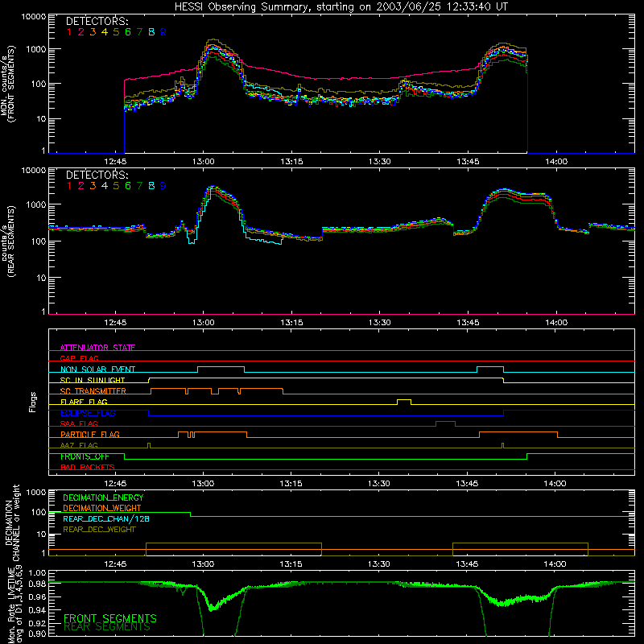The height and width of the screenshot is (644, 644).
Task: Click the 0.90 y-axis value on livetime plot
Action: click(38, 634)
